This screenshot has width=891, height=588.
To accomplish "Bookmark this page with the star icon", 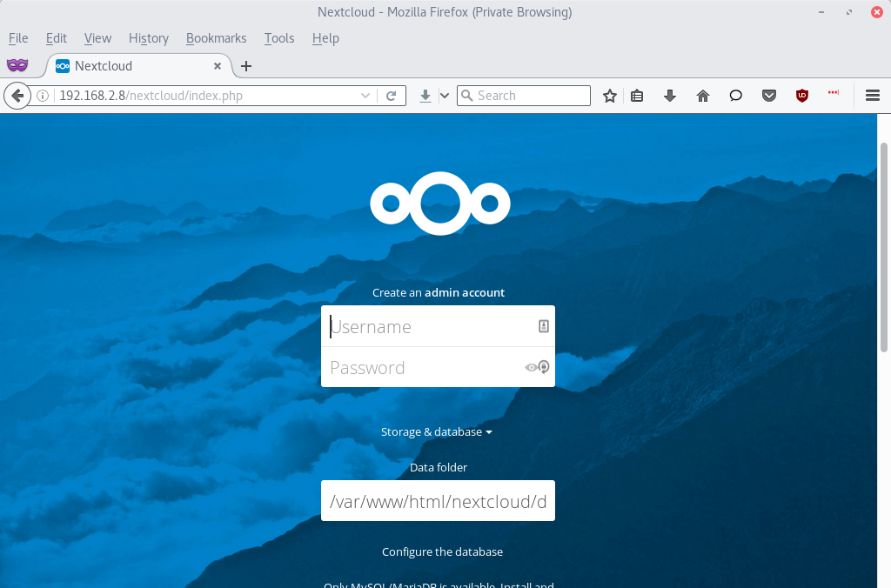I will click(x=610, y=96).
